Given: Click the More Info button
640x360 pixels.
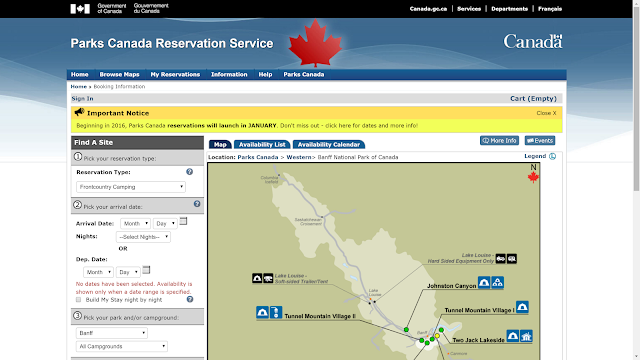Looking at the screenshot, I should pyautogui.click(x=499, y=140).
